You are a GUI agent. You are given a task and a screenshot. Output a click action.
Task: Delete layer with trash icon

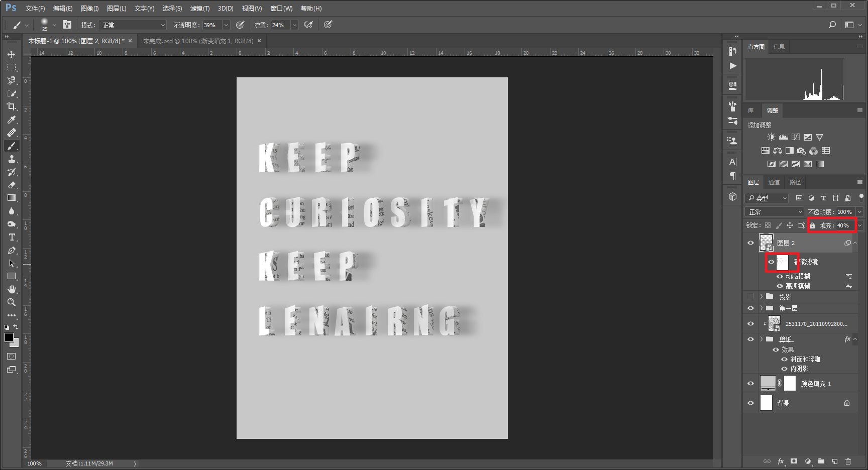click(848, 461)
